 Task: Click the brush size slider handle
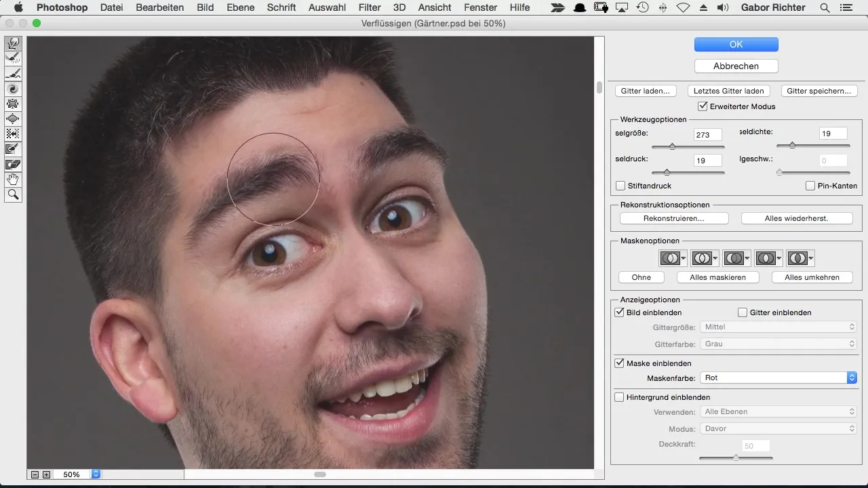point(672,146)
